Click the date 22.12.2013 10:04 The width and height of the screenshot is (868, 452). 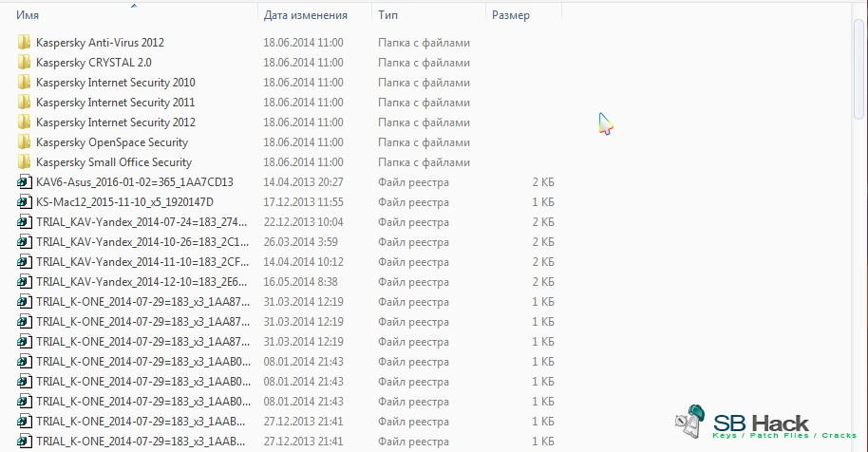pyautogui.click(x=303, y=222)
